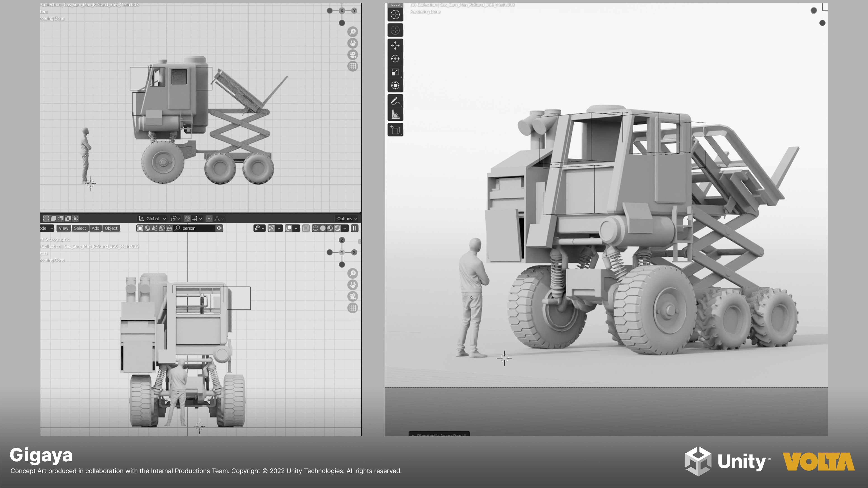This screenshot has width=868, height=488.
Task: Click the X axis on lower viewport gizmo
Action: 354,252
